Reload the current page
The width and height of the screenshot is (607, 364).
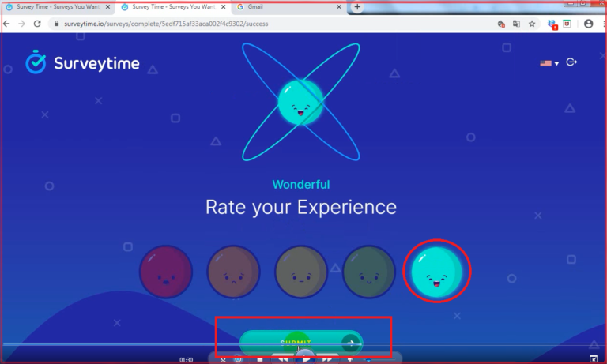tap(37, 24)
